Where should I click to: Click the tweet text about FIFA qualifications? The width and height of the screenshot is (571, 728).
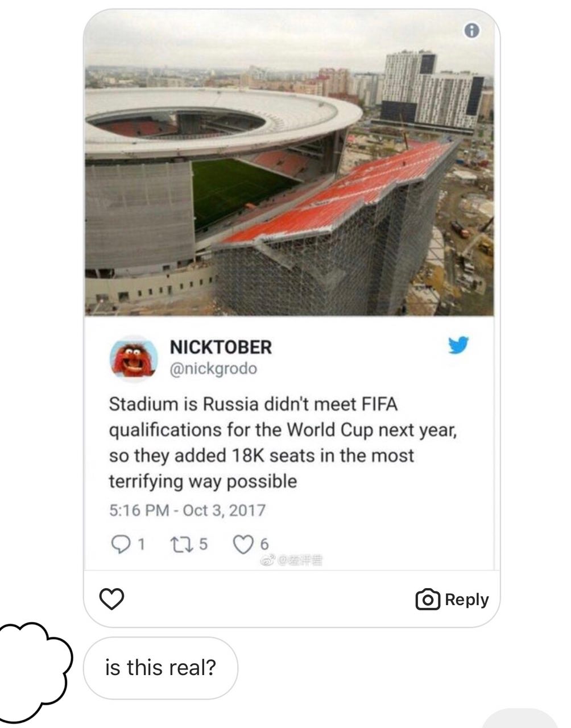(x=283, y=442)
